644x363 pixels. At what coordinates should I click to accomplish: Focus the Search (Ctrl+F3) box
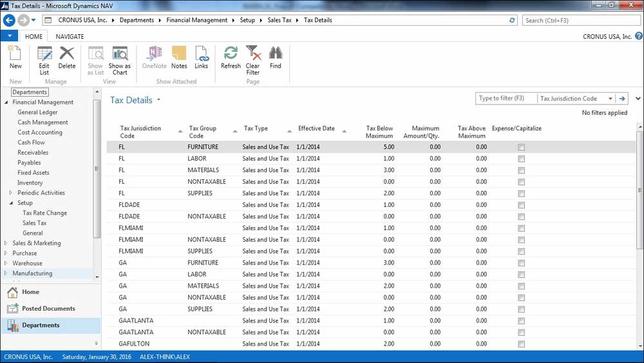tap(581, 20)
